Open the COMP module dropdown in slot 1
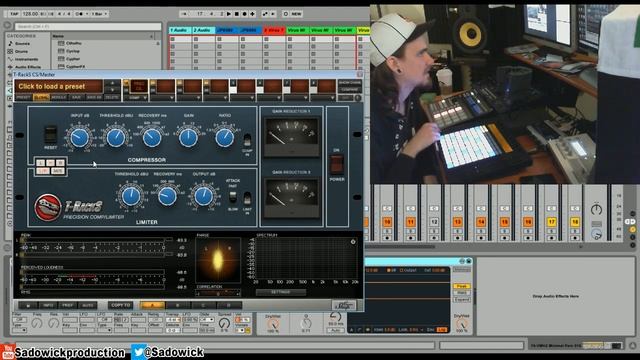 tap(135, 98)
